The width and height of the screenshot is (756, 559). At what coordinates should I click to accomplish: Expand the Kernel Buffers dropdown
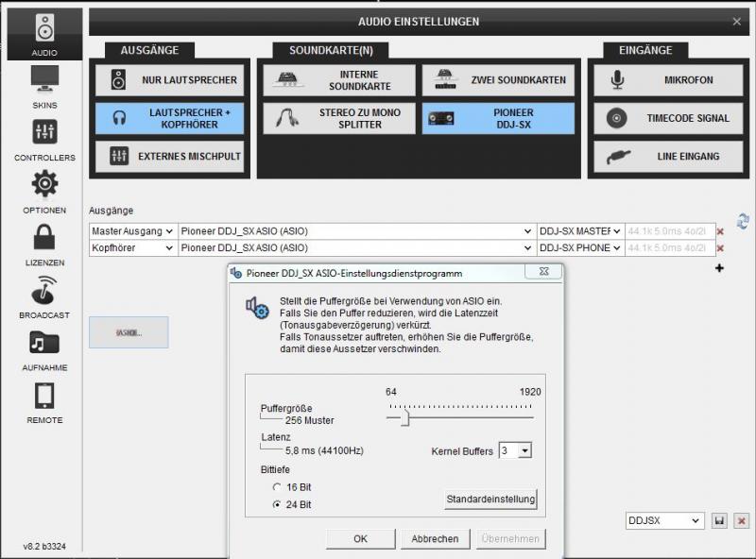[525, 451]
